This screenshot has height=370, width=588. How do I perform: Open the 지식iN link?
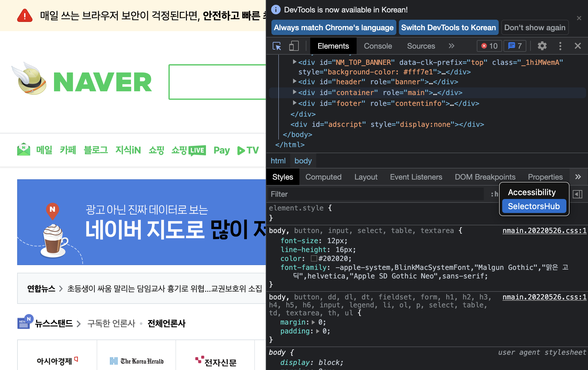(x=128, y=150)
